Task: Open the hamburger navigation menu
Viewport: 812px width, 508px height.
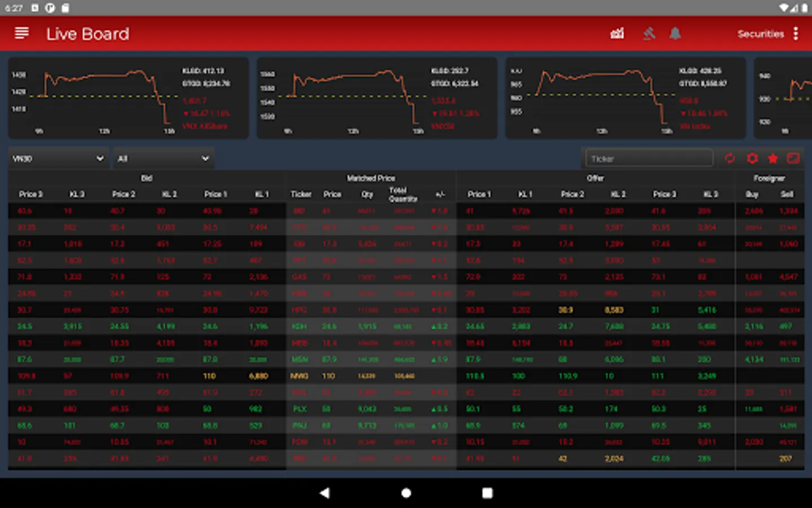Action: [21, 33]
